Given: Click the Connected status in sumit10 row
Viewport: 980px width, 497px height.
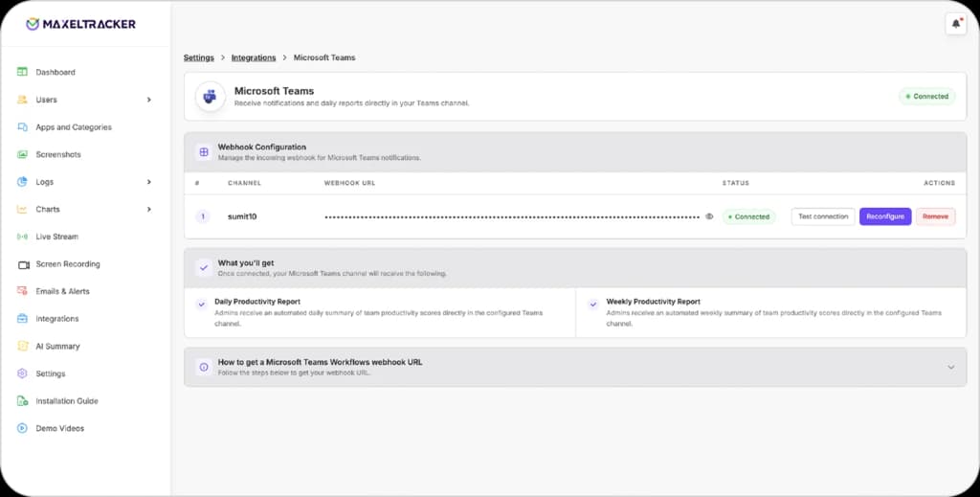Looking at the screenshot, I should coord(748,217).
